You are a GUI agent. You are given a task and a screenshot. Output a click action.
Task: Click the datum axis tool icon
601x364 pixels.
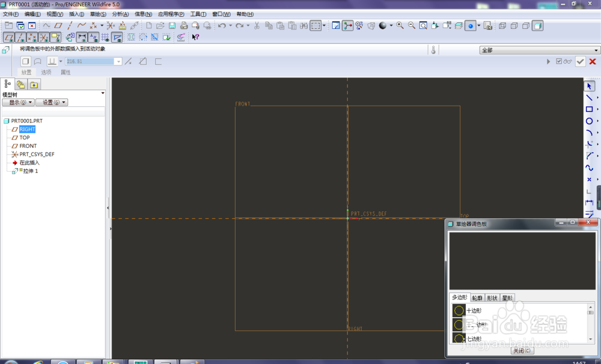(x=70, y=26)
